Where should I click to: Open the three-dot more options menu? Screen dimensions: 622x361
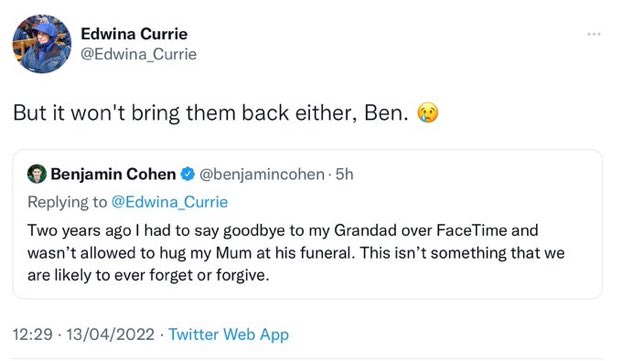(x=594, y=35)
